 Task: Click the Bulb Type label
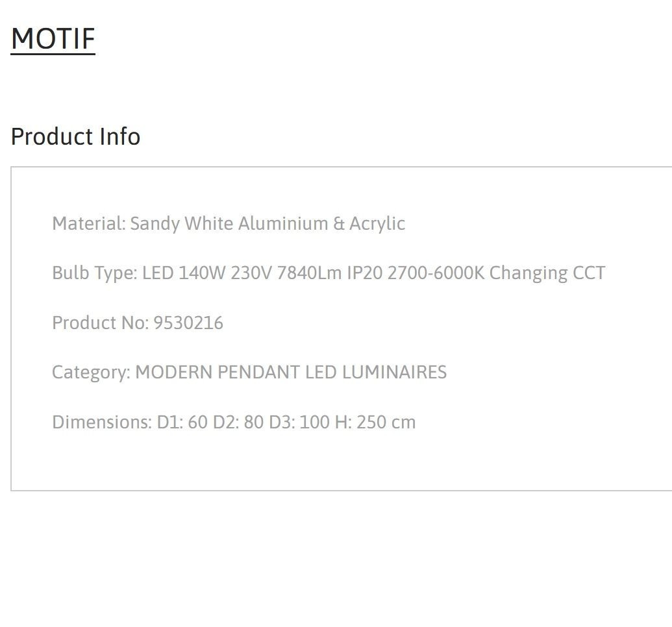tap(95, 273)
